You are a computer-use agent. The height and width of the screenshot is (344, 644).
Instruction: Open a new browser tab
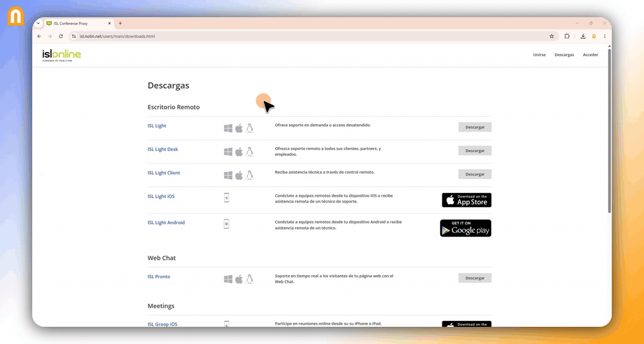120,24
